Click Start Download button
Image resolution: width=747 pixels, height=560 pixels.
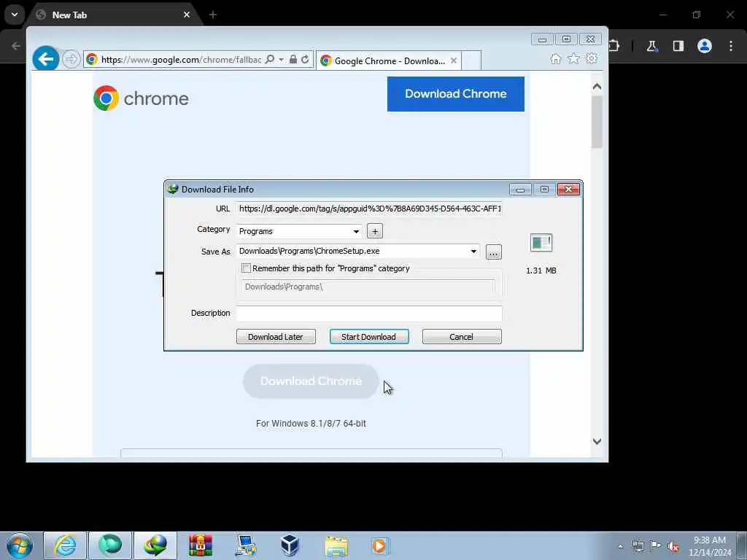[x=369, y=337]
